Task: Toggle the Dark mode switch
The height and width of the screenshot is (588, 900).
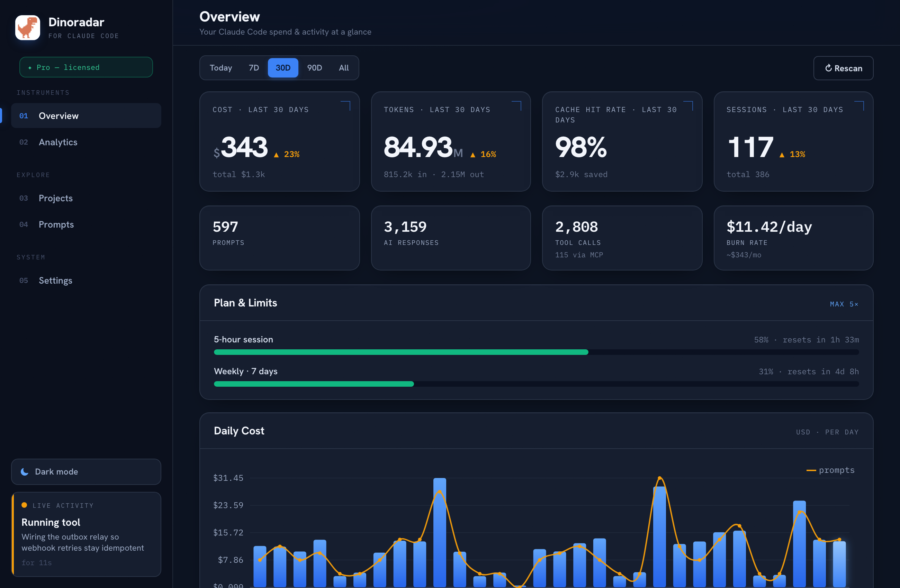Action: point(86,471)
